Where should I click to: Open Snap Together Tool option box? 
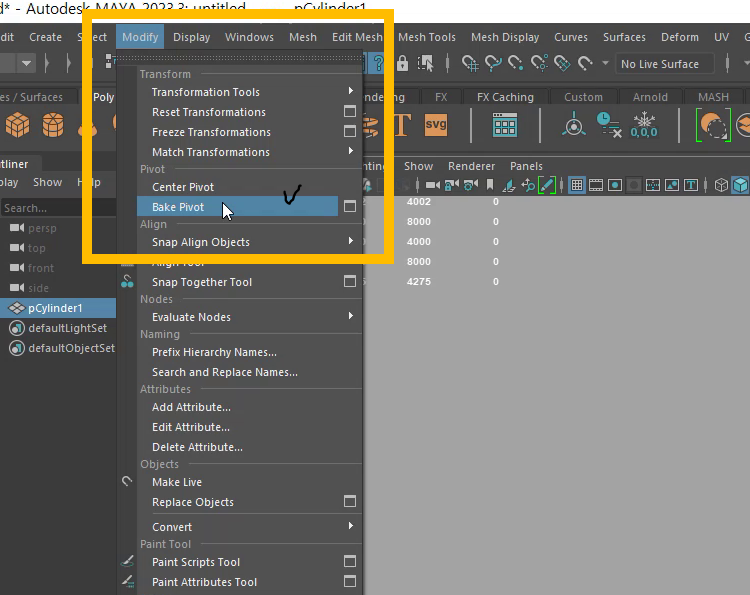(x=350, y=281)
